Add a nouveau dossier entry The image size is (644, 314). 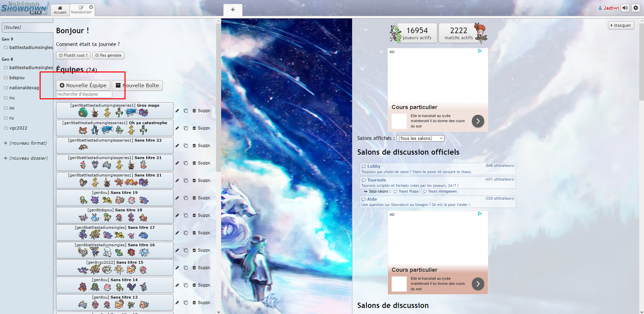point(26,158)
